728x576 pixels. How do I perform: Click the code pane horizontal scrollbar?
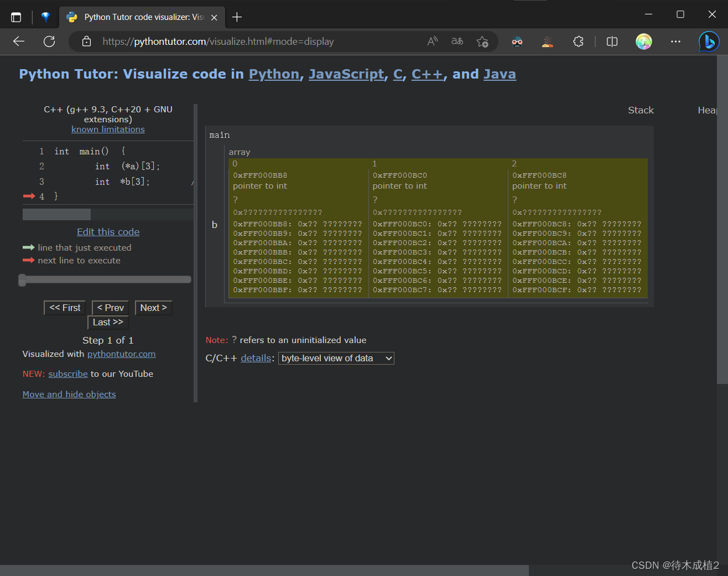(x=56, y=214)
